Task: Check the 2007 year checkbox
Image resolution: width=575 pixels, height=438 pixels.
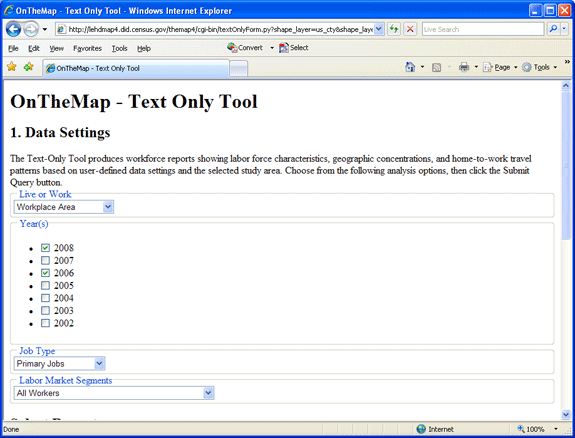Action: point(45,260)
